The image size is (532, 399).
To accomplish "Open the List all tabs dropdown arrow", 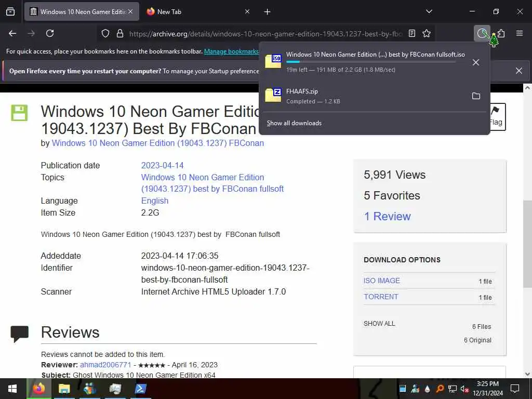I will click(429, 11).
